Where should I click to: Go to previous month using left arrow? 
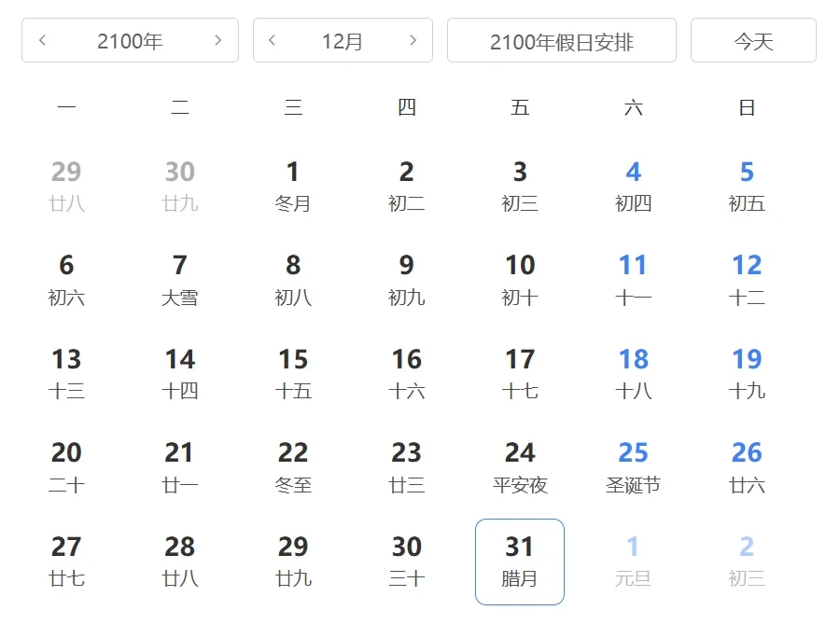(x=273, y=40)
